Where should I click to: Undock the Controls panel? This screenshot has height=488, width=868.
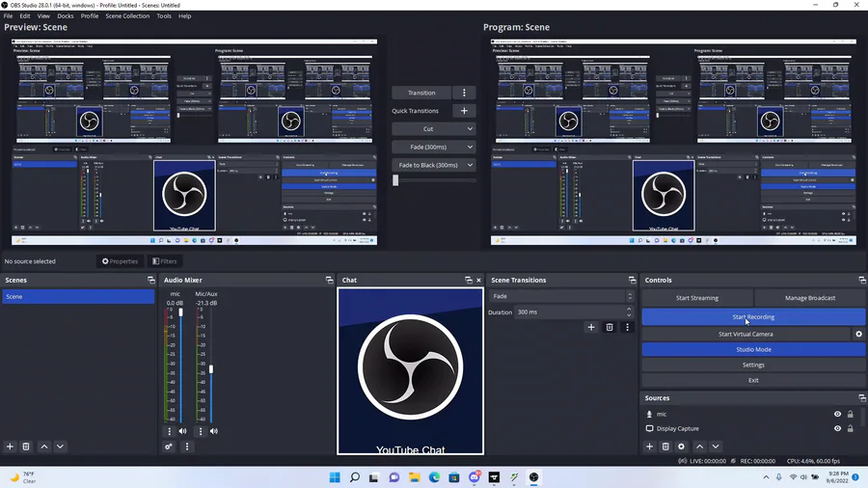862,280
